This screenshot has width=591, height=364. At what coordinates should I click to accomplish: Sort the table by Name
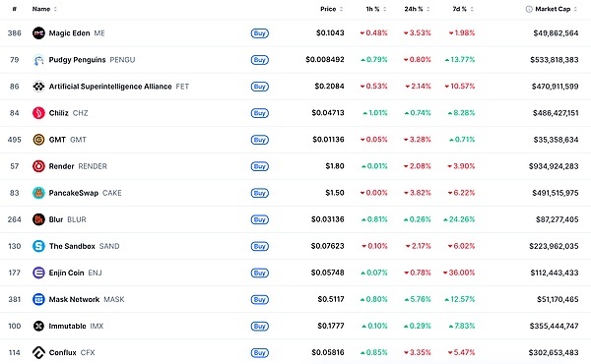(x=44, y=9)
